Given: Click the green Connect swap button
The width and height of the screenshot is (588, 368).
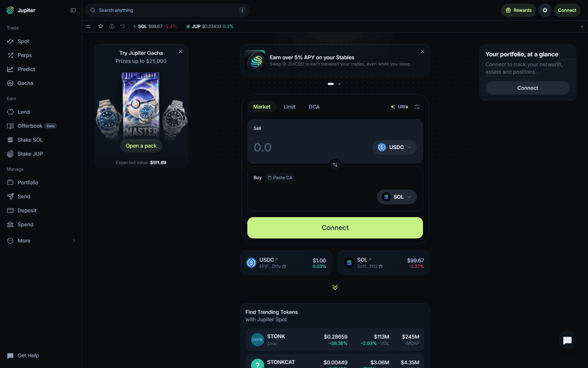Looking at the screenshot, I should [x=335, y=228].
